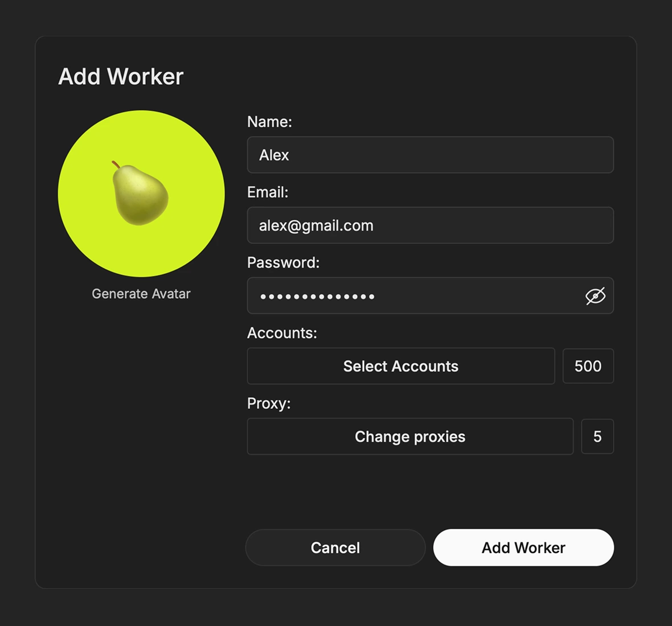Open the Change proxies selector

tap(410, 436)
